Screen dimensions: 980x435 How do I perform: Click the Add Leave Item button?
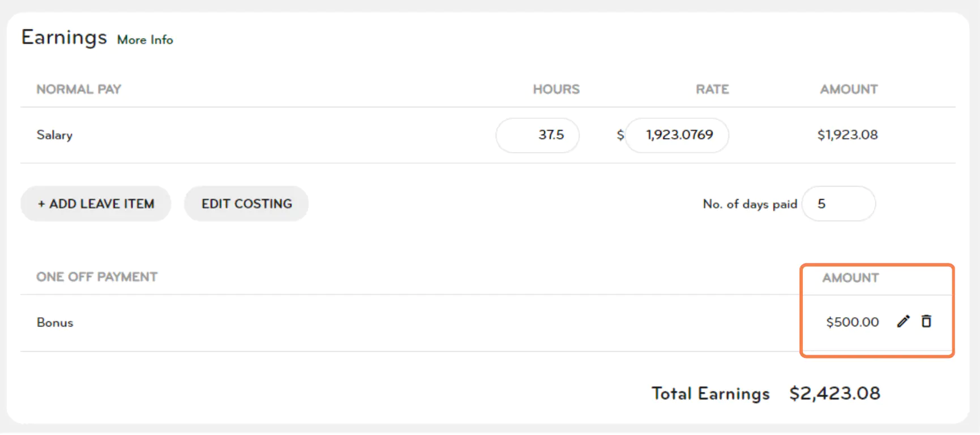(96, 204)
